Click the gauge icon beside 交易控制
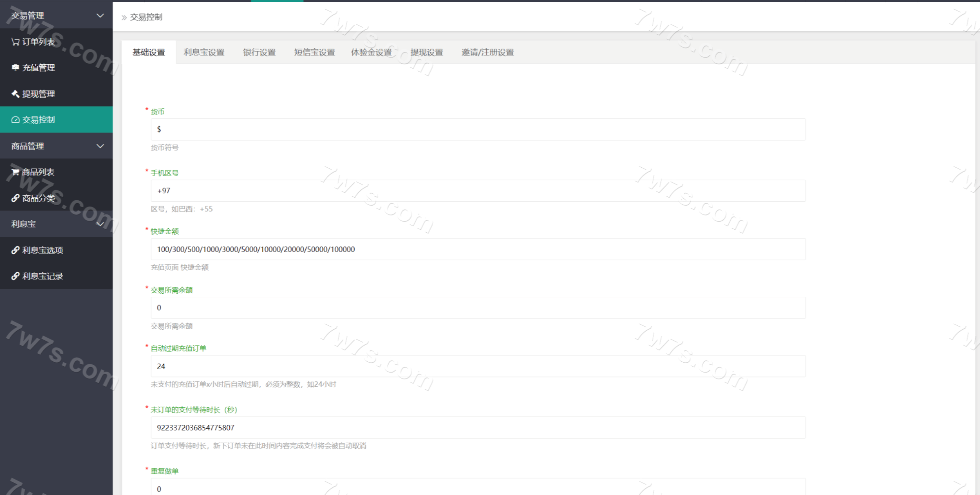 (x=15, y=120)
